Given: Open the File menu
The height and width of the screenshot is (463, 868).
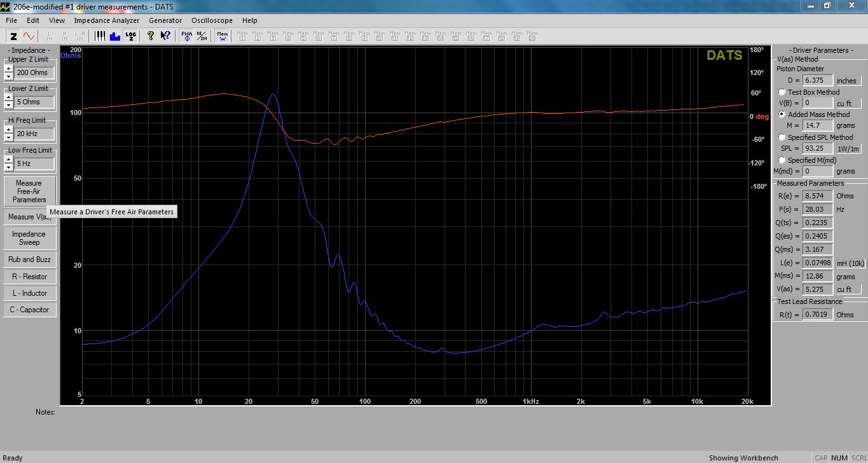Looking at the screenshot, I should [x=11, y=20].
